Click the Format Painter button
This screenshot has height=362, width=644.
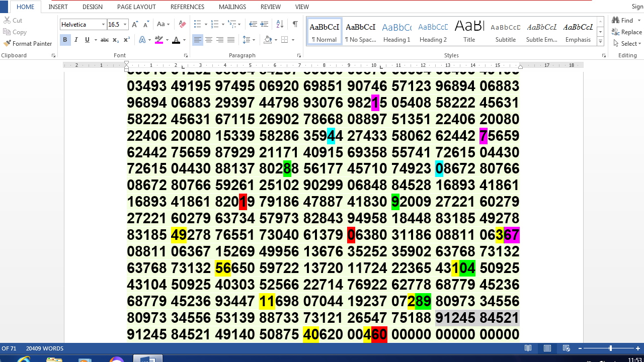[28, 44]
